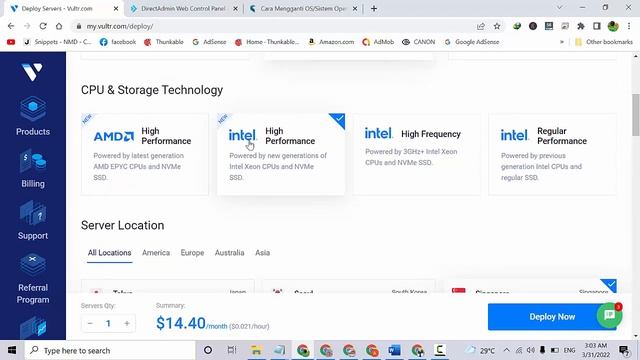640x360 pixels.
Task: Open the facebook bookmark
Action: [118, 42]
